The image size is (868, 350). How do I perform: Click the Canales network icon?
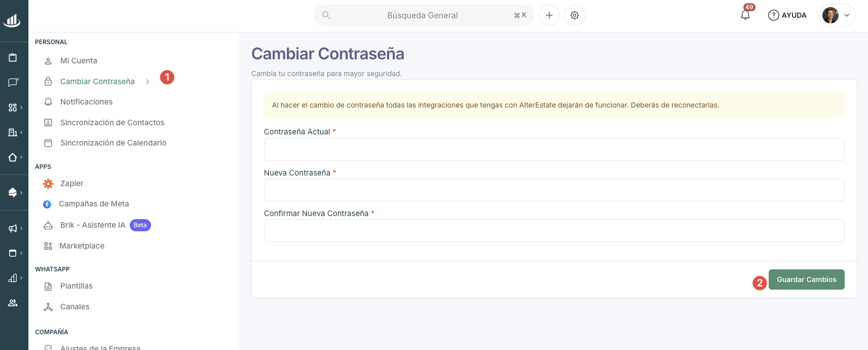[48, 307]
